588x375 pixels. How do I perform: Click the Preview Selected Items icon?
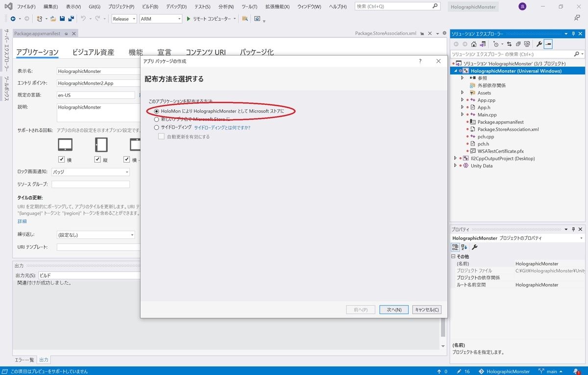coord(548,44)
